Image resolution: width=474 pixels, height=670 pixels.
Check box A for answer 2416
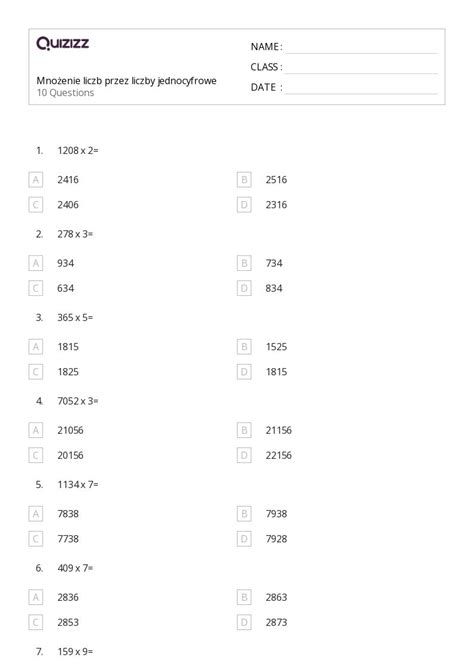(35, 179)
